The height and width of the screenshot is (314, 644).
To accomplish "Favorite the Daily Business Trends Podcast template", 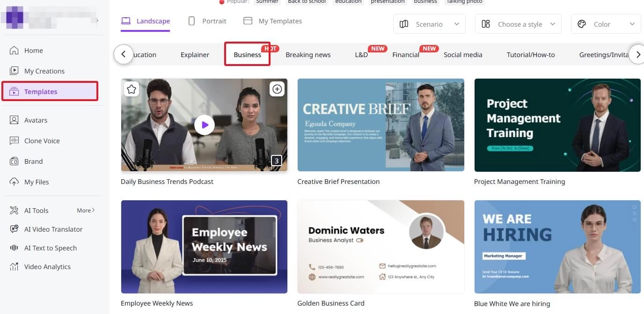I will point(131,88).
